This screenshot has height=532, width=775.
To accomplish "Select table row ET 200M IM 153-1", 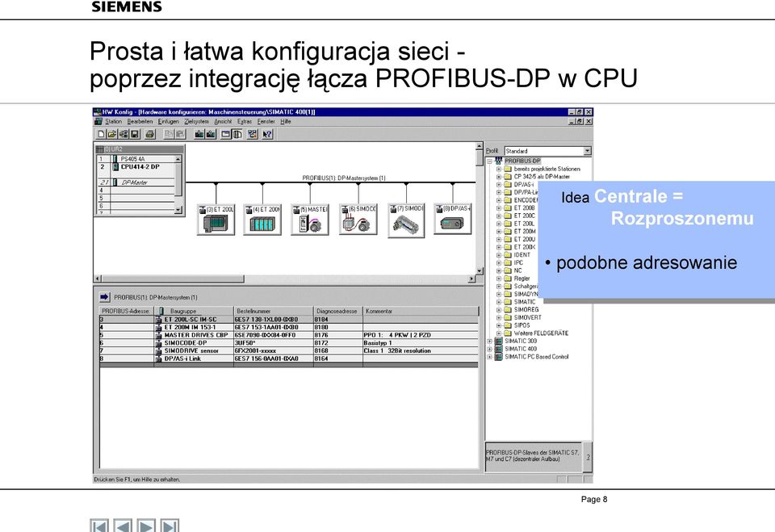I will tap(289, 327).
